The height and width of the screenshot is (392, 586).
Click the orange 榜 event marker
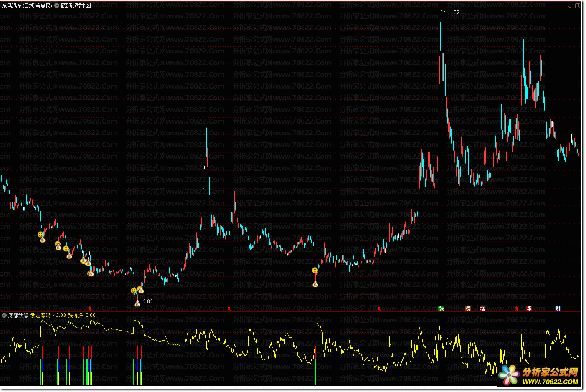(x=468, y=309)
